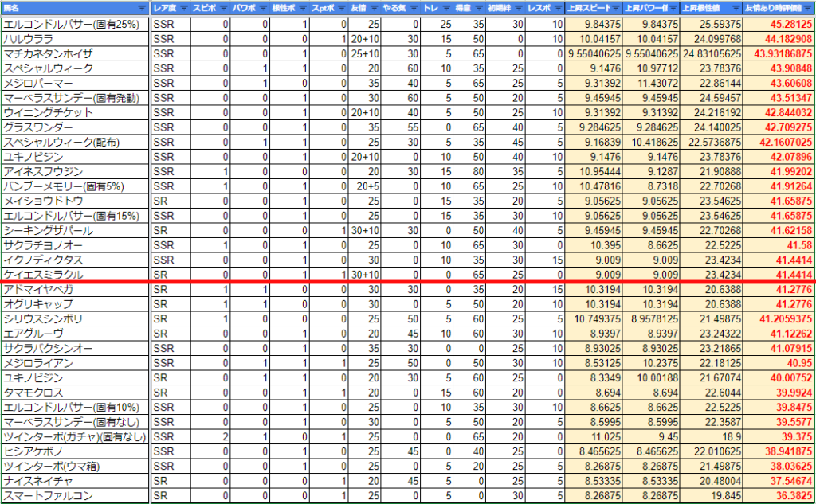
Task: Open the Sptボ column filter dropdown
Action: (x=341, y=8)
